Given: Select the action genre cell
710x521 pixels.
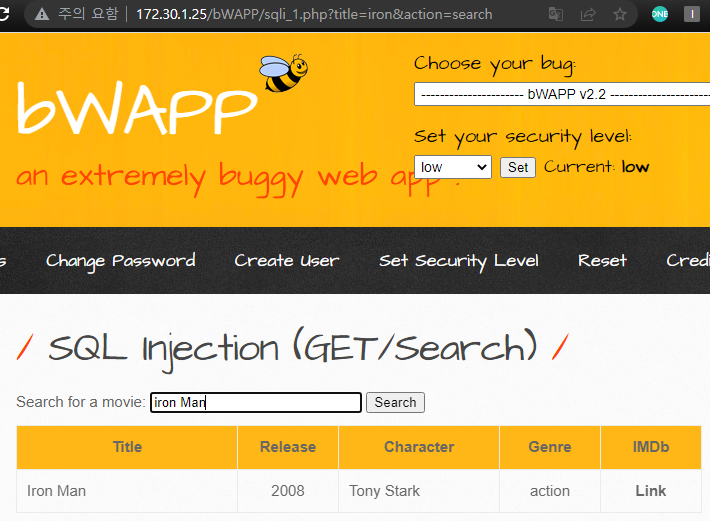Looking at the screenshot, I should pos(550,491).
